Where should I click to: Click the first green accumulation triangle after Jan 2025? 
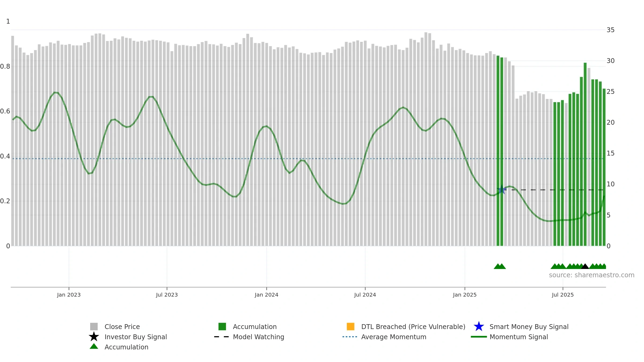pyautogui.click(x=497, y=266)
